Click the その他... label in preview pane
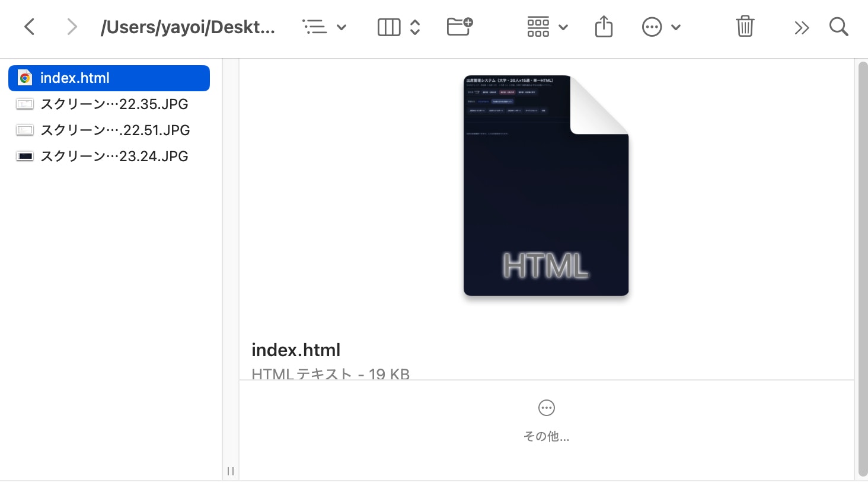868x486 pixels. point(546,437)
